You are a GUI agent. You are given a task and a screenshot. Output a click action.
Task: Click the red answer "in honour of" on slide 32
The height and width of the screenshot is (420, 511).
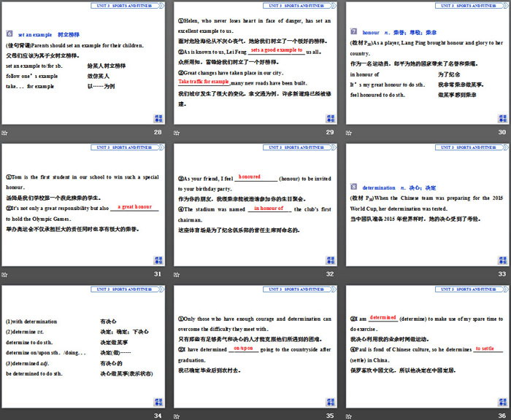point(268,209)
